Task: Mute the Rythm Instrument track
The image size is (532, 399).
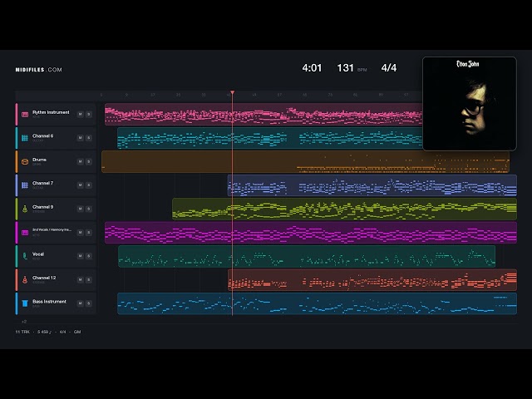Action: click(x=80, y=115)
